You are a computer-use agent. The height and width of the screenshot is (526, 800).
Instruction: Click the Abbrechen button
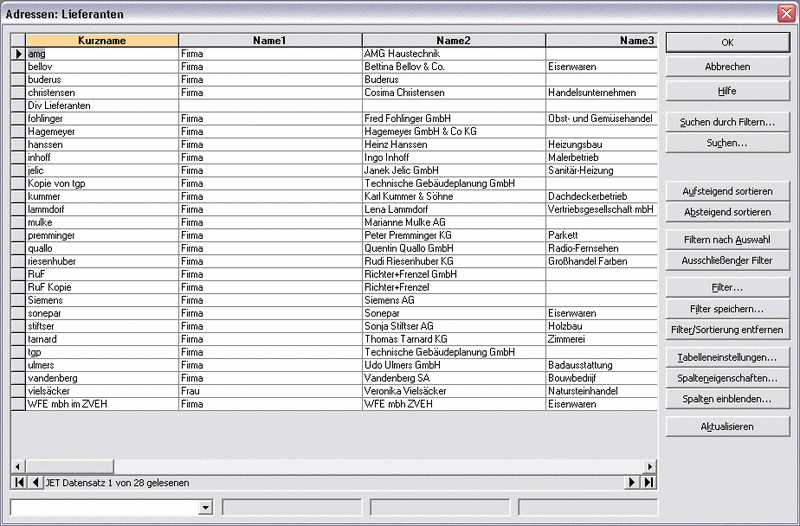click(x=728, y=66)
